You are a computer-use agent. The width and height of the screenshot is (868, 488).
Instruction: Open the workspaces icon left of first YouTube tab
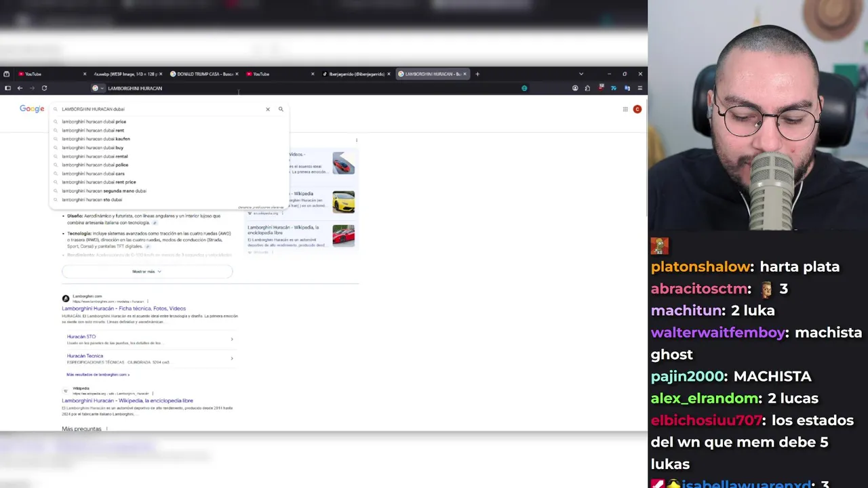(x=6, y=74)
